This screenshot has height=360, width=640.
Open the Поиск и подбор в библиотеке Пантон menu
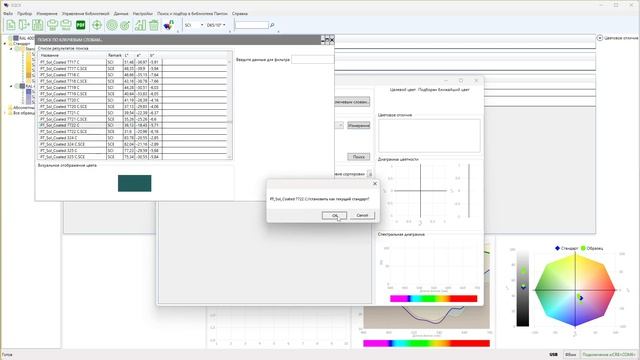coord(192,13)
